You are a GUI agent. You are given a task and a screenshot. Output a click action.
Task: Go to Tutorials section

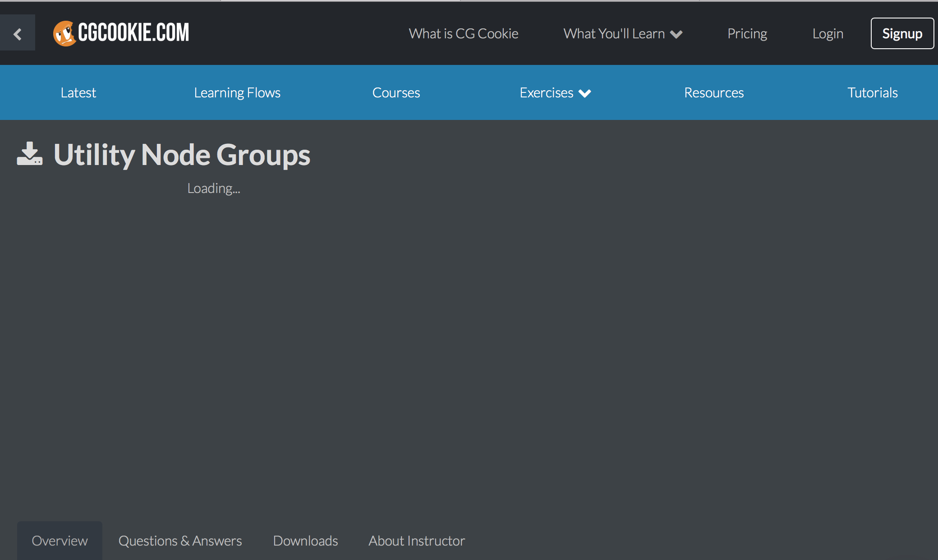pyautogui.click(x=872, y=93)
